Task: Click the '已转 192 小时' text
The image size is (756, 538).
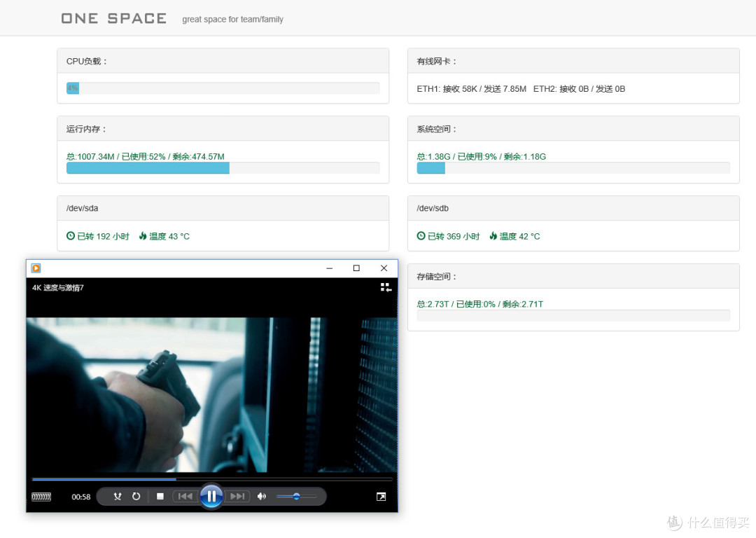Action: pyautogui.click(x=103, y=237)
